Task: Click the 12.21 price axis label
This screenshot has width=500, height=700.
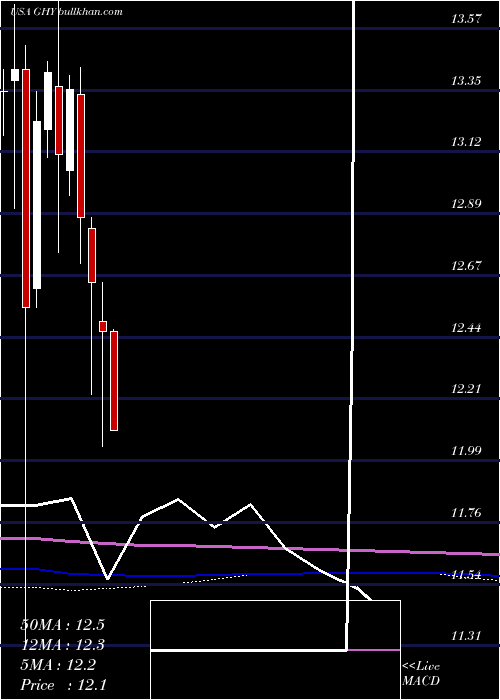Action: click(466, 389)
